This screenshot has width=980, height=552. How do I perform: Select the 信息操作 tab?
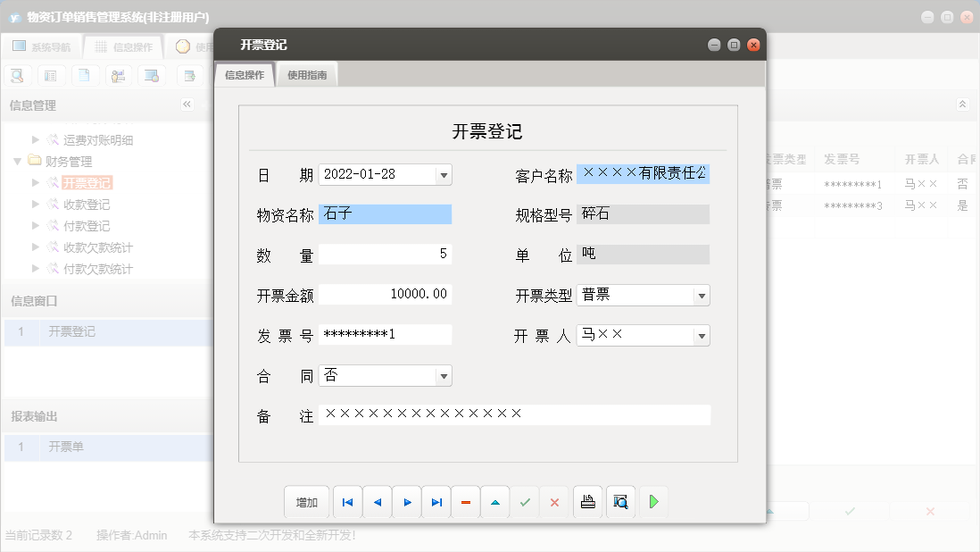243,75
